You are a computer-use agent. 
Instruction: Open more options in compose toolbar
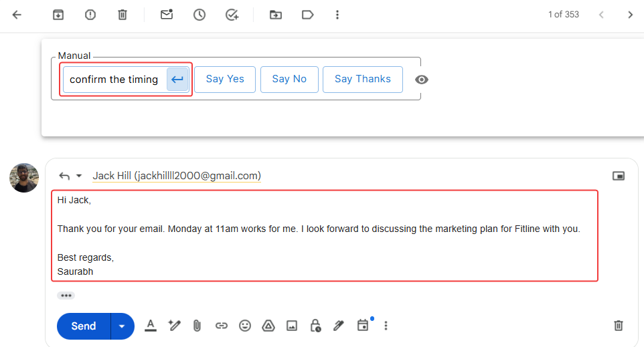(x=386, y=326)
